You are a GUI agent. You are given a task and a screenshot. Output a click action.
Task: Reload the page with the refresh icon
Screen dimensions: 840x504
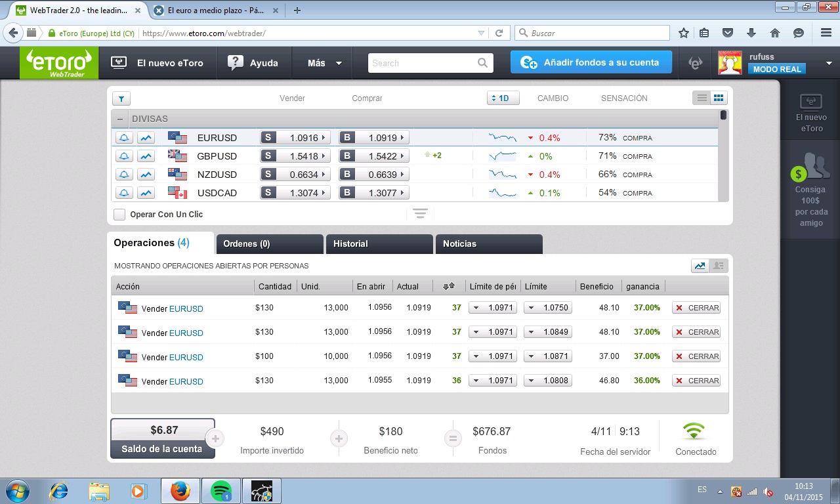click(499, 33)
